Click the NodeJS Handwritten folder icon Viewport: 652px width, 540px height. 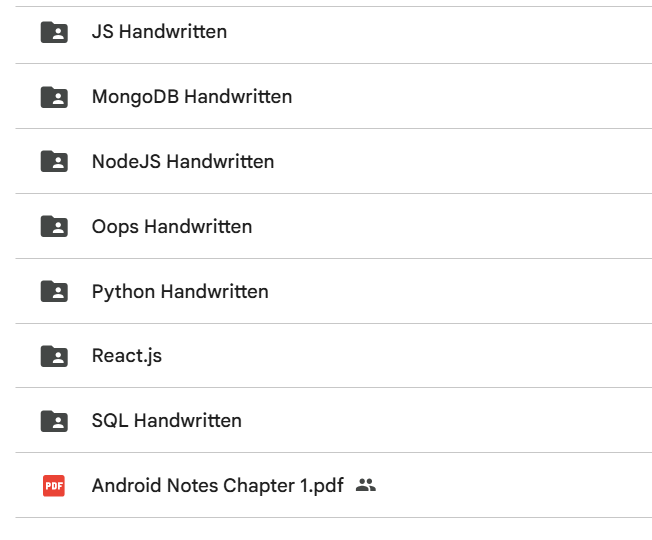tap(54, 161)
